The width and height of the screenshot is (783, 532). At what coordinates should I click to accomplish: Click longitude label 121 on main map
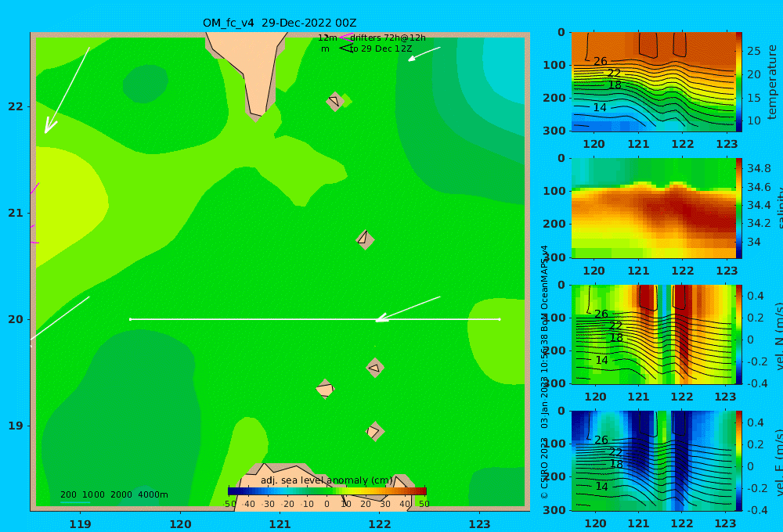tap(280, 524)
